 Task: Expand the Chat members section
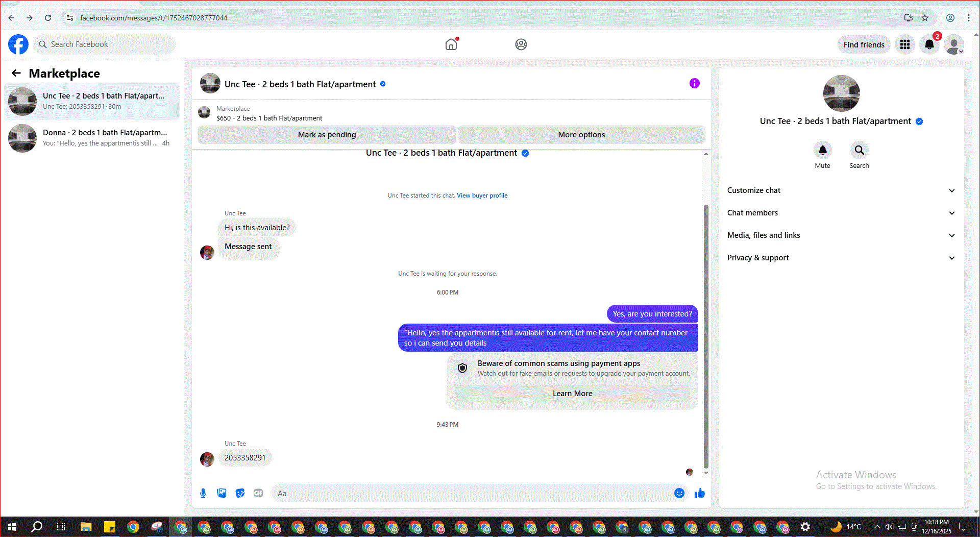click(x=841, y=213)
